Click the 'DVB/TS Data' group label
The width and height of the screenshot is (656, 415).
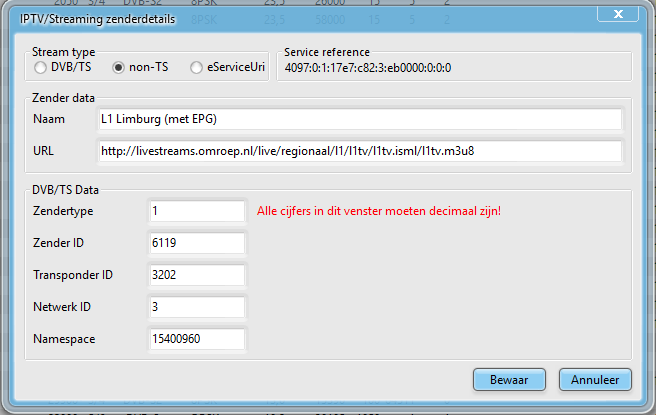pyautogui.click(x=65, y=190)
